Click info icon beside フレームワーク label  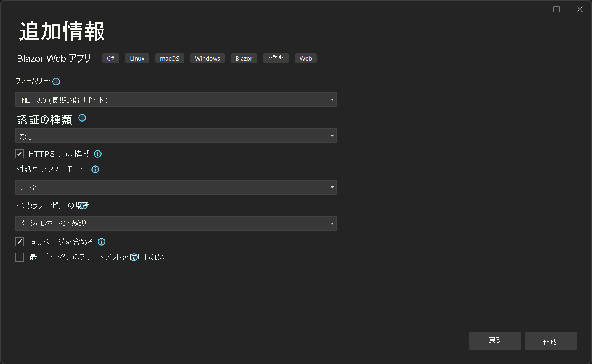(x=56, y=82)
